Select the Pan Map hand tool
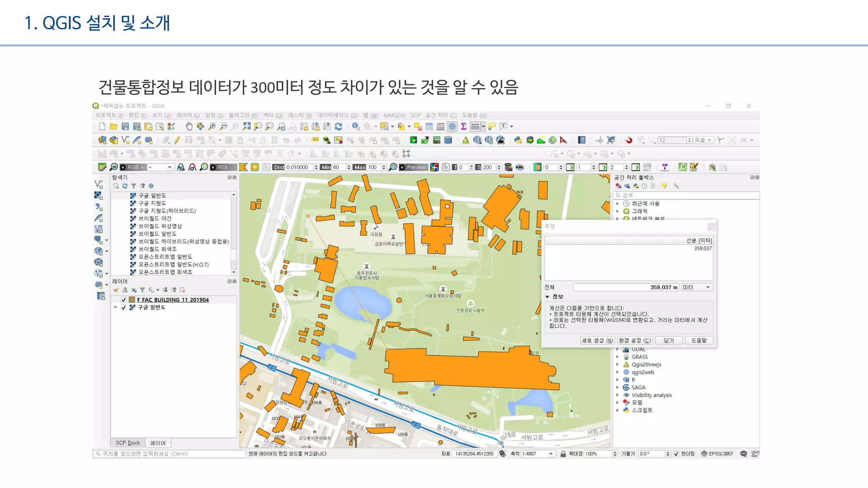 pyautogui.click(x=189, y=126)
